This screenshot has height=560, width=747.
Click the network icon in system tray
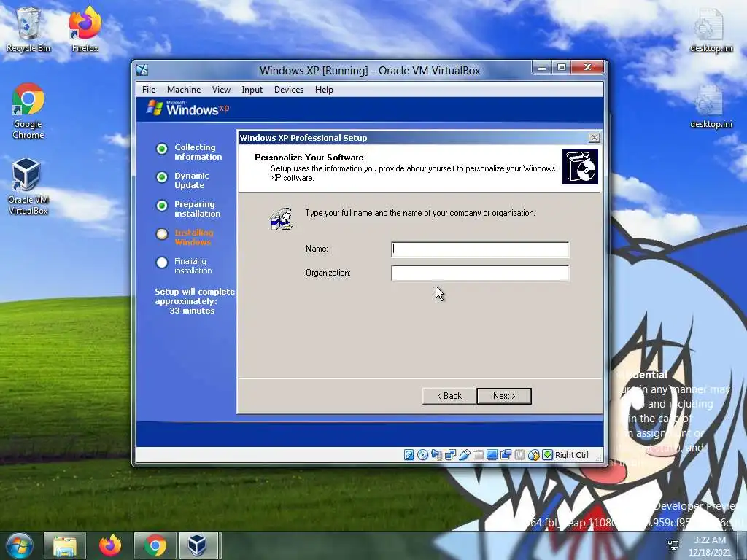[673, 545]
